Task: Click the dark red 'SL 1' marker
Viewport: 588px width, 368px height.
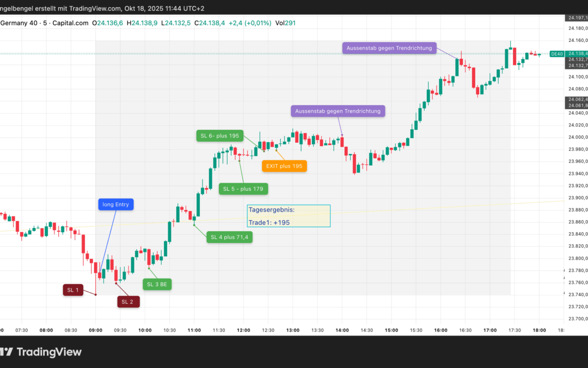Action: click(x=73, y=291)
